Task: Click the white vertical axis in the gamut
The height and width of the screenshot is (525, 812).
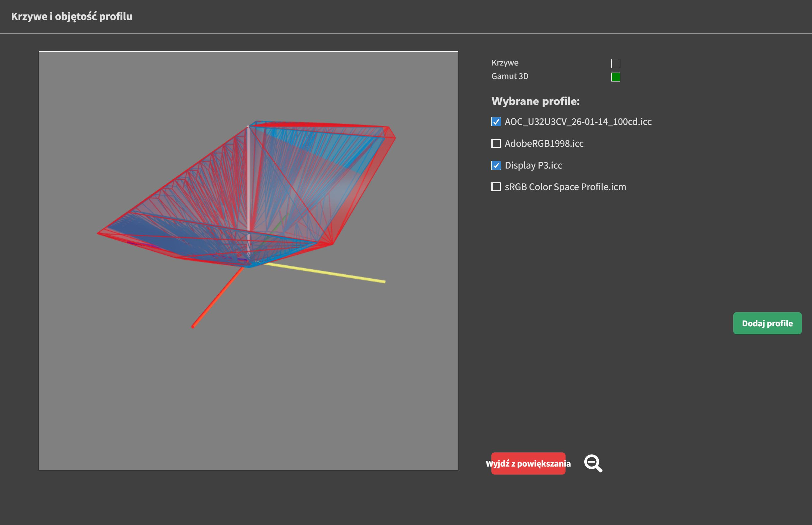Action: pos(248,177)
